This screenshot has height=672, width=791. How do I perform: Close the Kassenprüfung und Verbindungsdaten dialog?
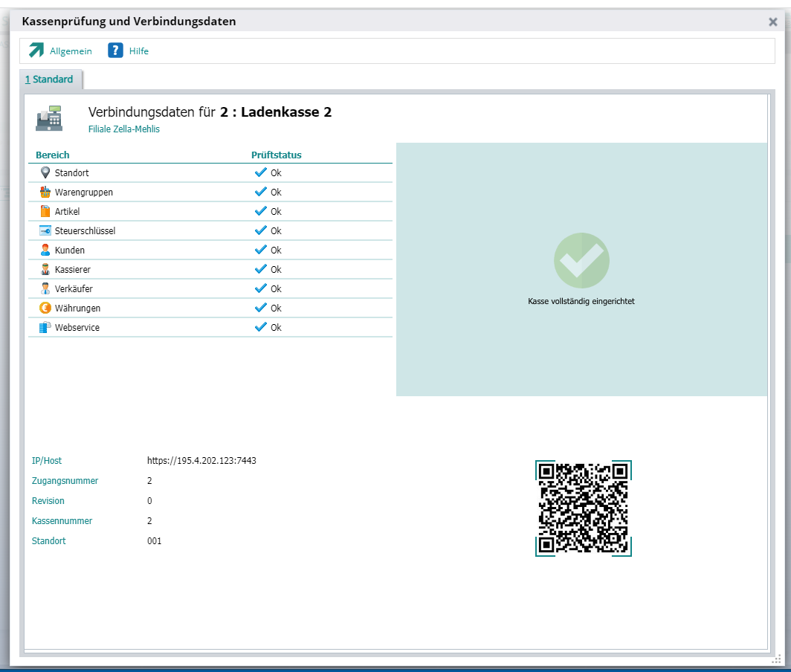[773, 22]
